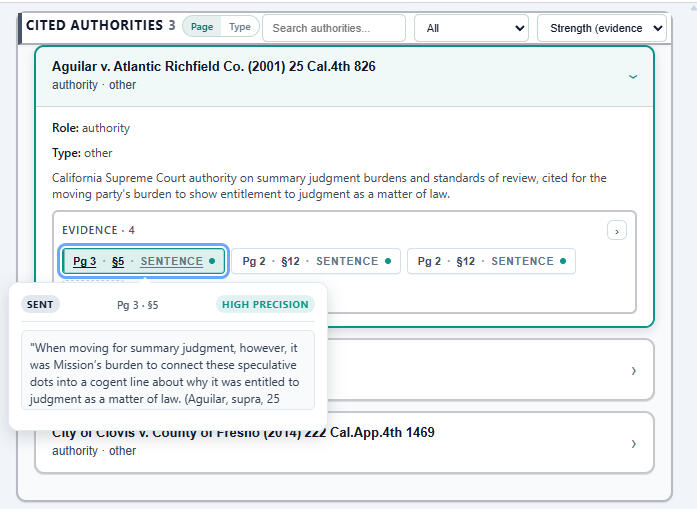
Task: Click the quoted excerpt text in popup
Action: pos(167,373)
